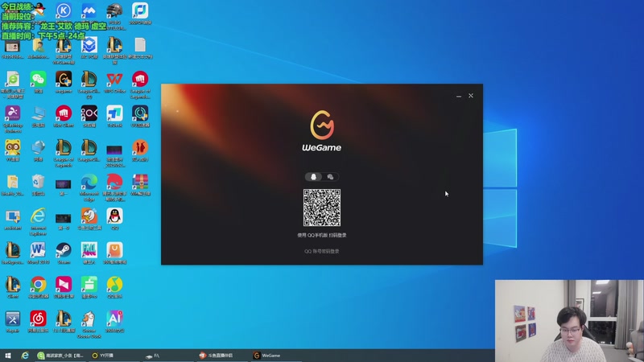Open QQ account password login link
The height and width of the screenshot is (362, 644).
pos(321,251)
